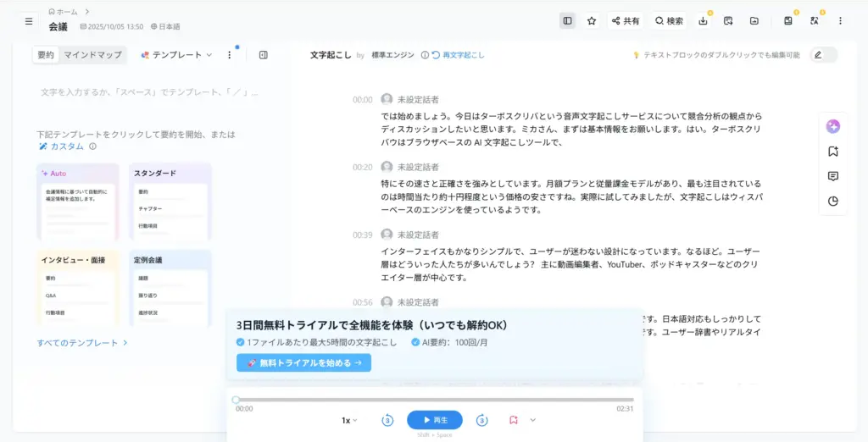
Task: Click the breadcrumb chevron after ホーム
Action: (87, 11)
